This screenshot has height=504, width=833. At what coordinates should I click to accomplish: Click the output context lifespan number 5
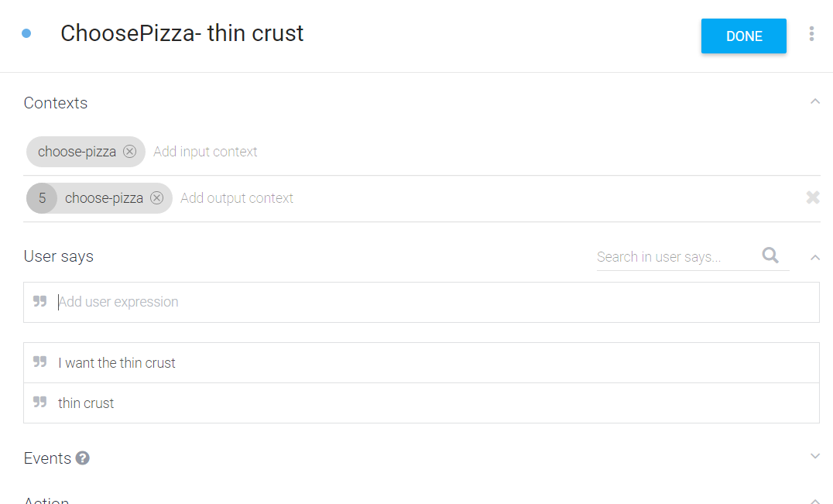click(x=42, y=198)
